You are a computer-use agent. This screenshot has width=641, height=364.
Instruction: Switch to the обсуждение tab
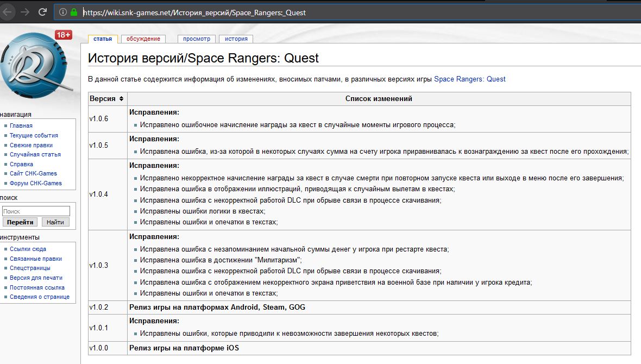tap(143, 39)
